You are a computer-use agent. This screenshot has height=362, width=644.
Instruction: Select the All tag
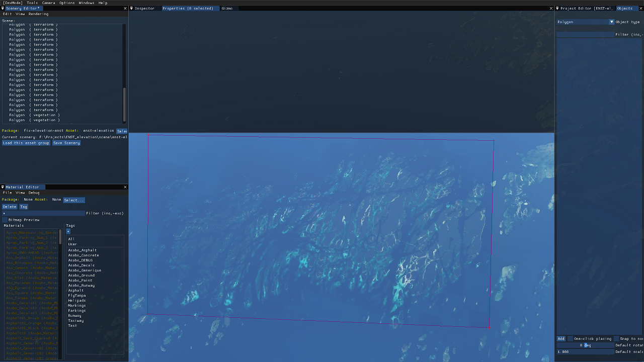click(x=71, y=239)
